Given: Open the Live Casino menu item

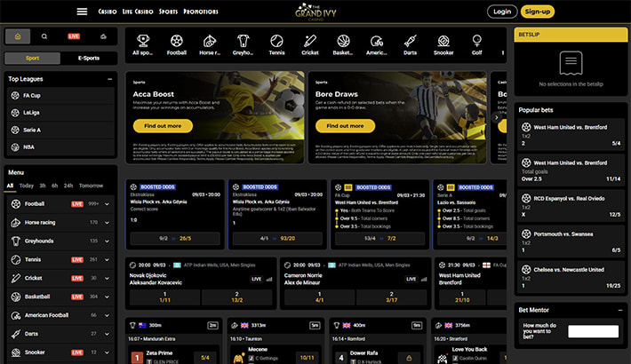Looking at the screenshot, I should (x=138, y=12).
